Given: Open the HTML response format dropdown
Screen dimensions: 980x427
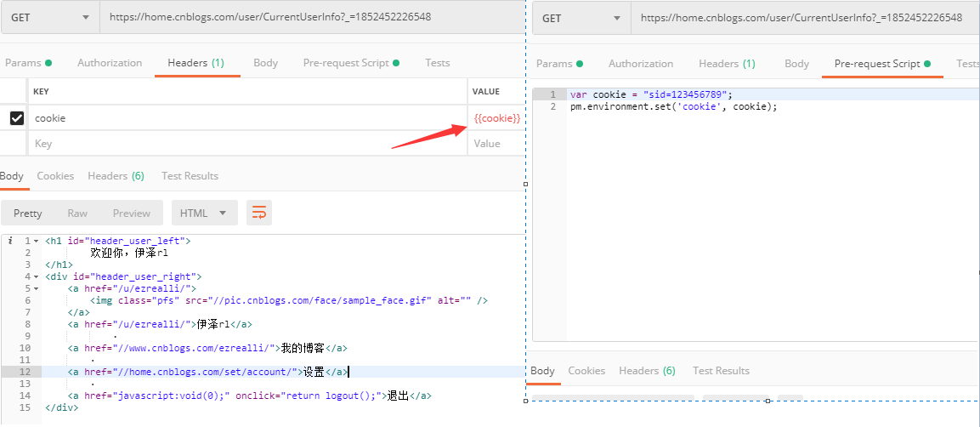Looking at the screenshot, I should [x=203, y=213].
